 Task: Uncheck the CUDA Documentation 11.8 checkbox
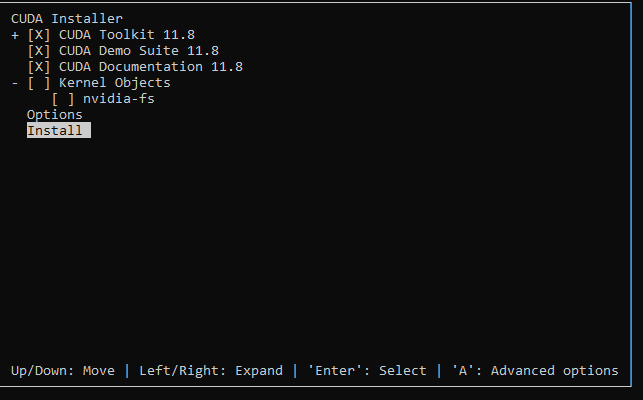click(39, 67)
